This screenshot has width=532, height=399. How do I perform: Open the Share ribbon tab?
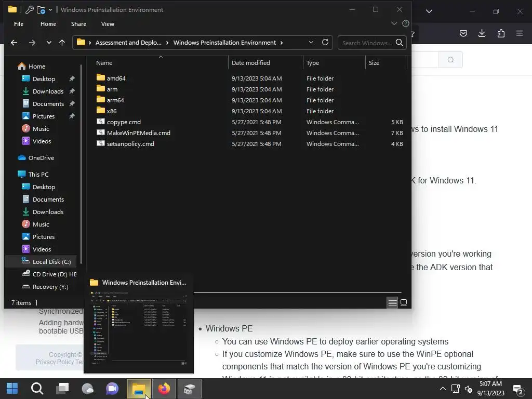tap(78, 24)
